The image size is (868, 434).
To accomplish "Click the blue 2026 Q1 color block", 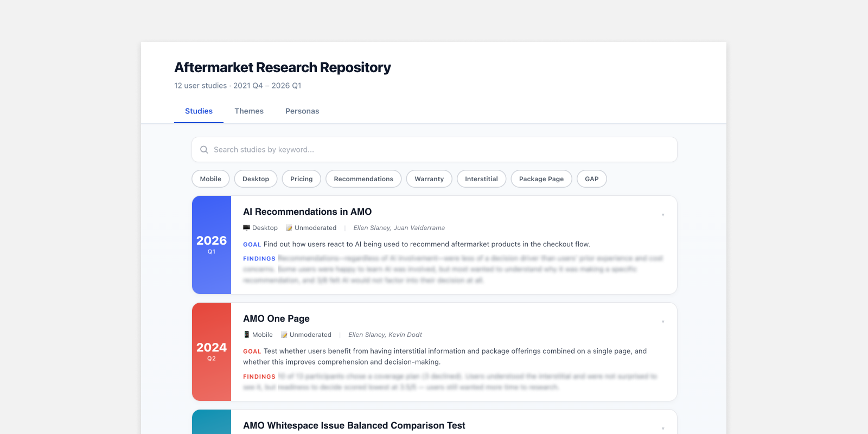I will click(212, 245).
